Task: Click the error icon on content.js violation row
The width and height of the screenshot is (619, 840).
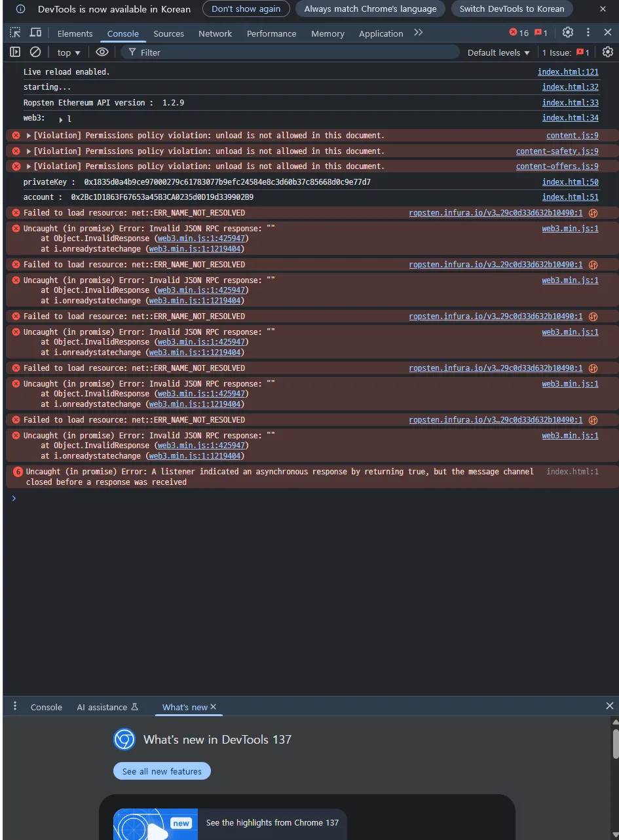Action: click(x=16, y=136)
